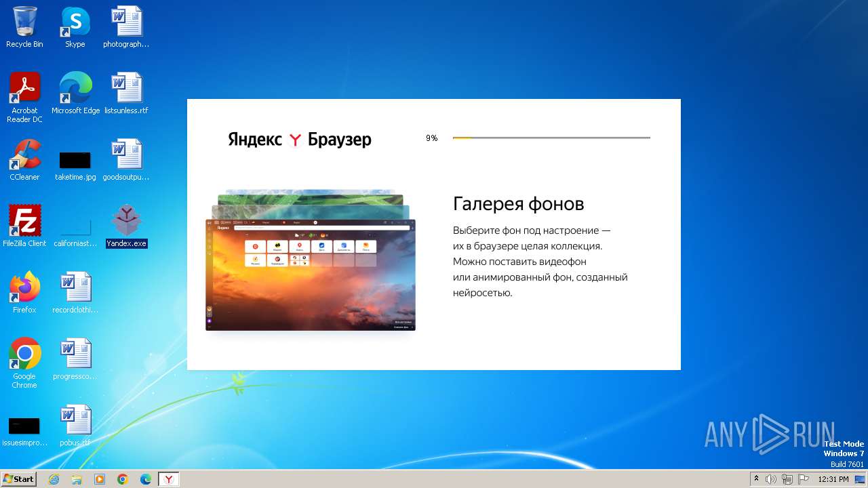Open the network tray icon

click(x=787, y=479)
